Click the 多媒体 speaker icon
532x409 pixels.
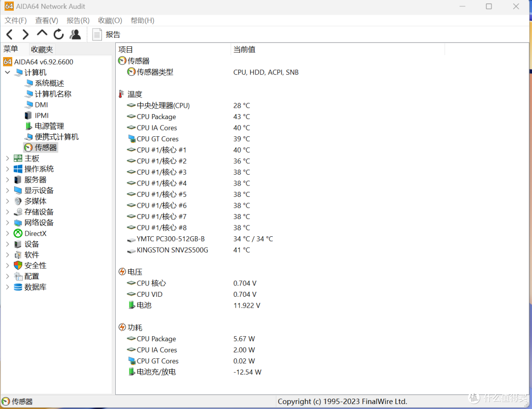[x=18, y=201]
